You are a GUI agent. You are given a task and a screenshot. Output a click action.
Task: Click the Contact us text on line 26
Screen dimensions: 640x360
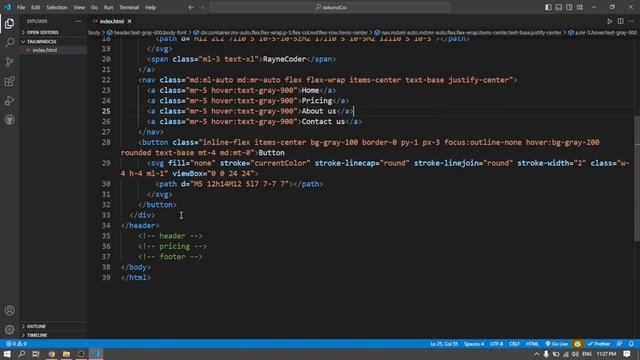click(x=323, y=122)
